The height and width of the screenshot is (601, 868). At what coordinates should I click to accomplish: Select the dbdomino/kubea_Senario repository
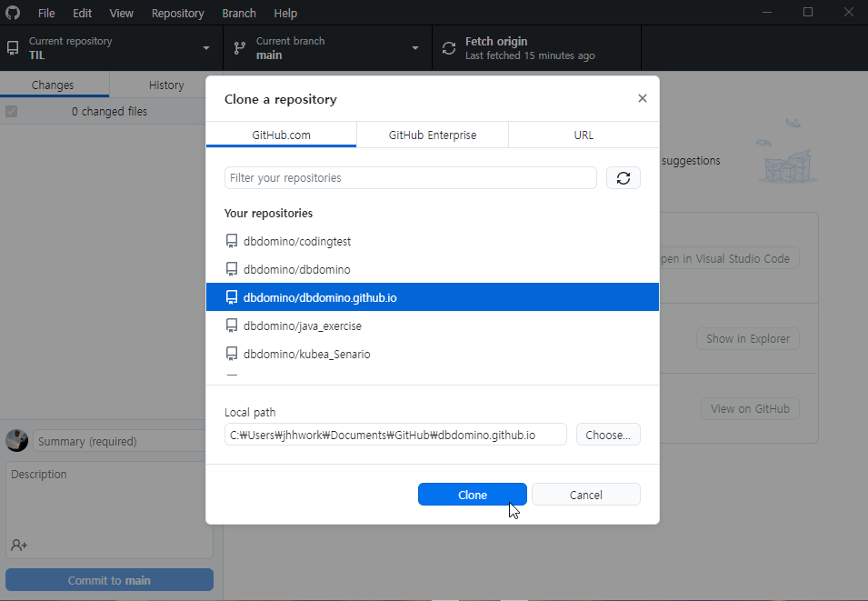point(433,354)
